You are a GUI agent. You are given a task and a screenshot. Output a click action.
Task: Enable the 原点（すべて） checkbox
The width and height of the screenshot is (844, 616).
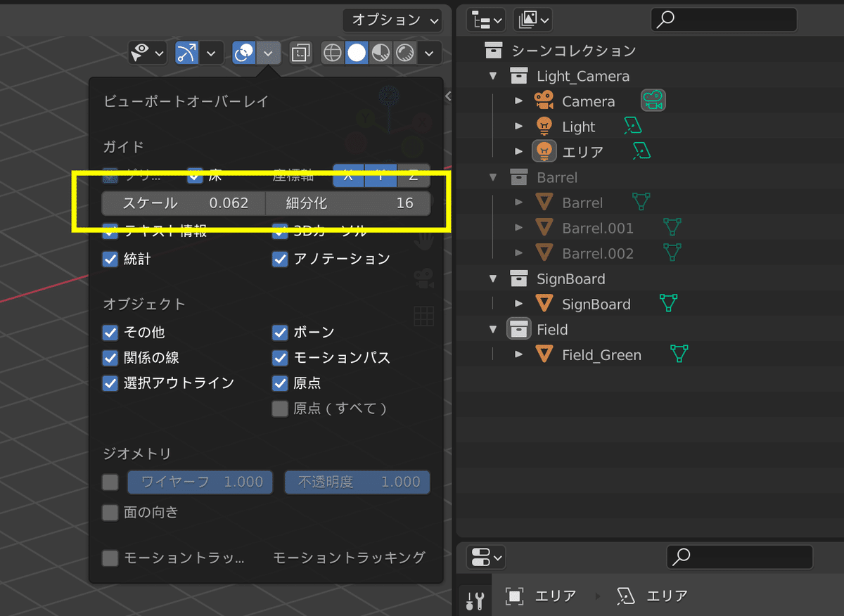click(280, 409)
